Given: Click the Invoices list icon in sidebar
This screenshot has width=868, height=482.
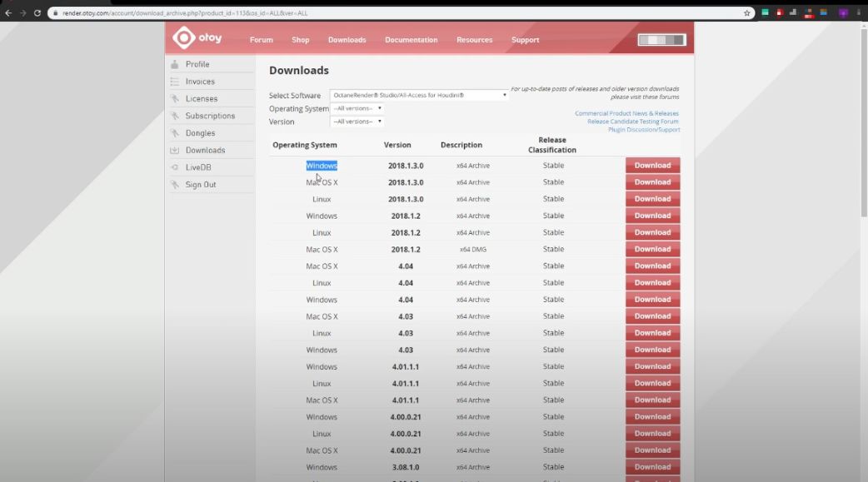Looking at the screenshot, I should (x=175, y=82).
